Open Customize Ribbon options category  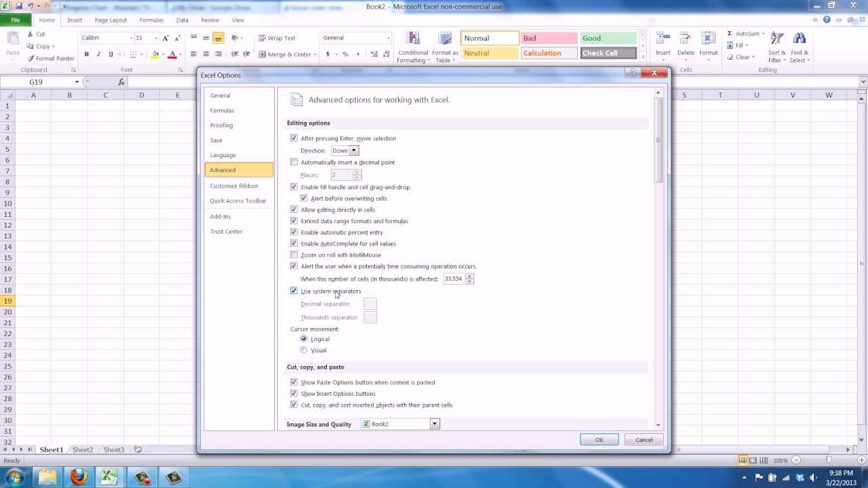click(x=239, y=186)
